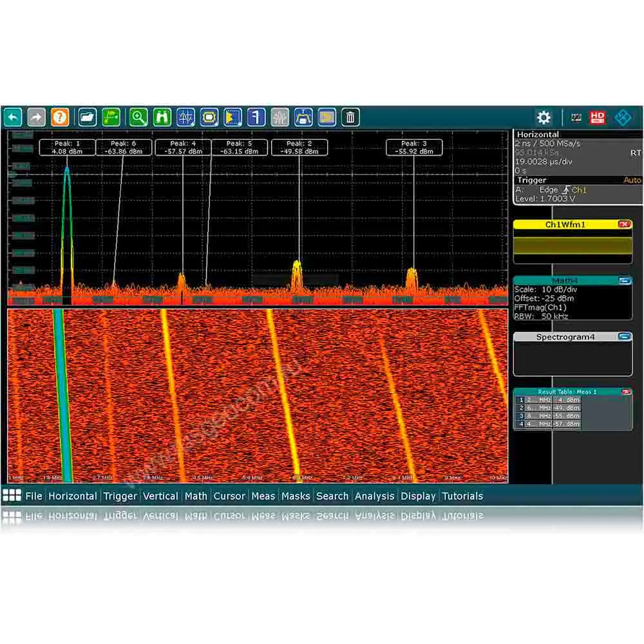
Task: Open the Horizontal settings panel header
Action: (x=538, y=134)
